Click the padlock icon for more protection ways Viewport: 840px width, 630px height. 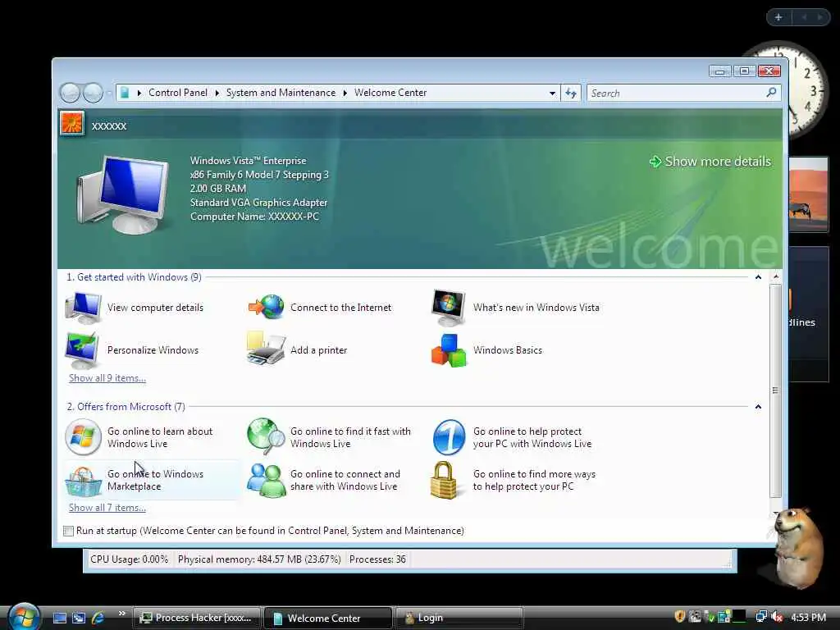444,480
